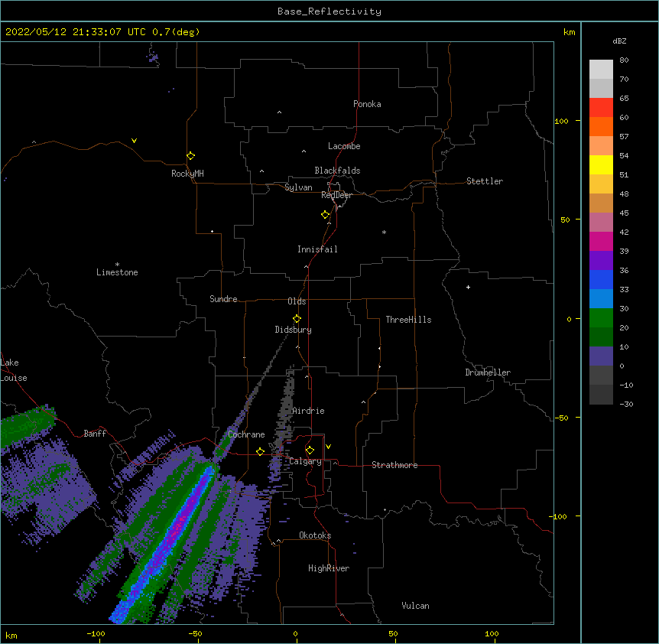Viewport: 659px width, 644px height.
Task: Click the dBZ legend heading
Action: click(x=619, y=41)
